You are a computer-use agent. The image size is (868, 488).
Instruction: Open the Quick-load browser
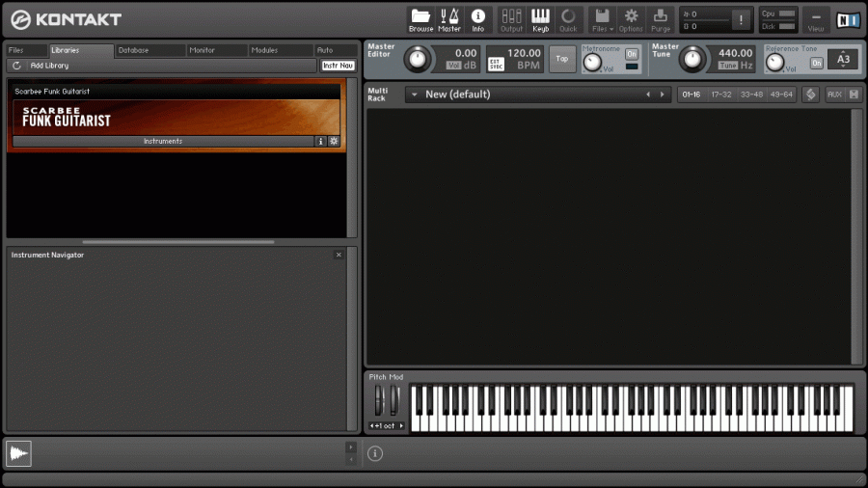pyautogui.click(x=568, y=20)
